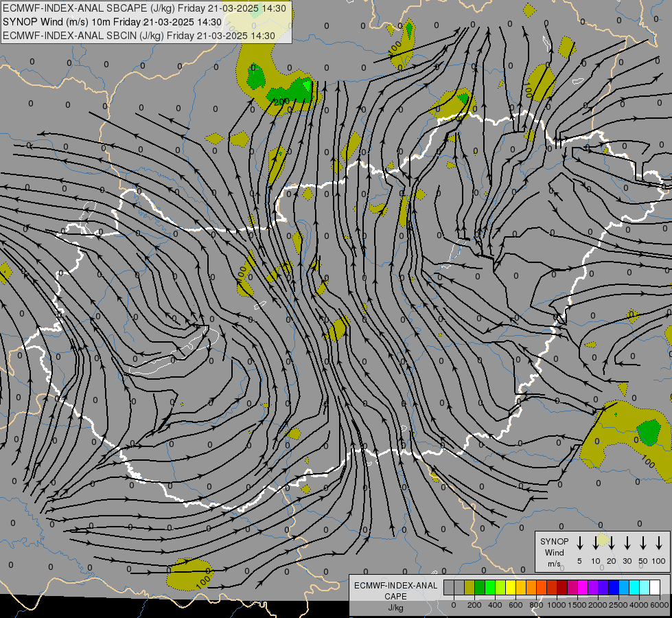Viewport: 672px width, 618px height.
Task: Click the SYNOP word in wind legend
Action: pyautogui.click(x=554, y=542)
